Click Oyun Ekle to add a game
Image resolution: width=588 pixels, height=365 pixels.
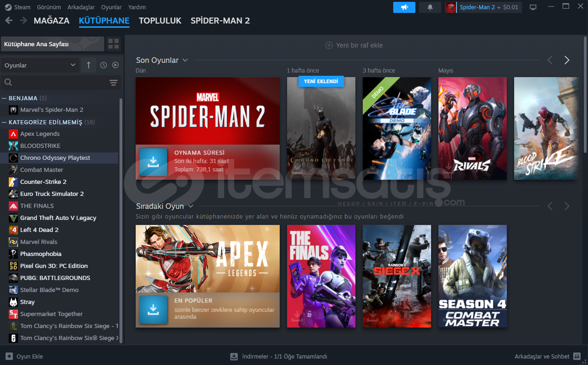click(22, 356)
